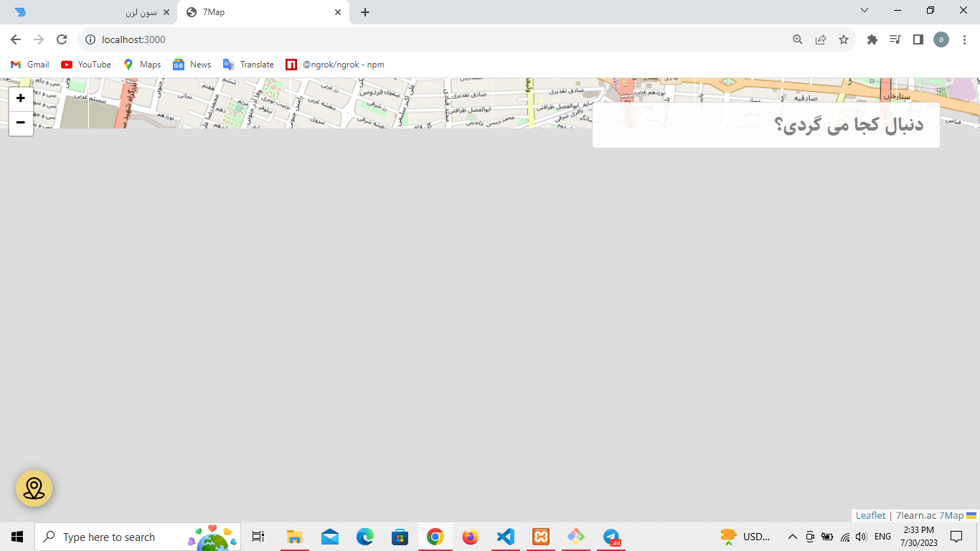Click the taskbar search box

[x=138, y=537]
